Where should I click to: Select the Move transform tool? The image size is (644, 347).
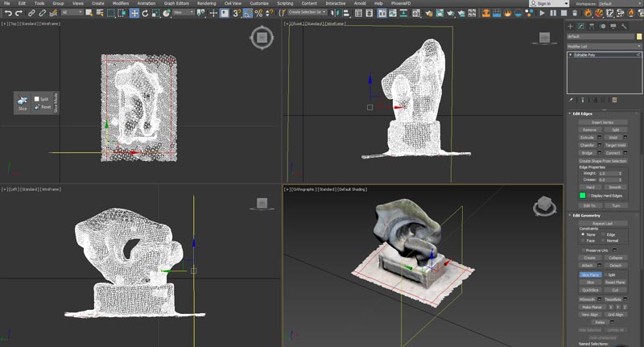click(x=134, y=13)
